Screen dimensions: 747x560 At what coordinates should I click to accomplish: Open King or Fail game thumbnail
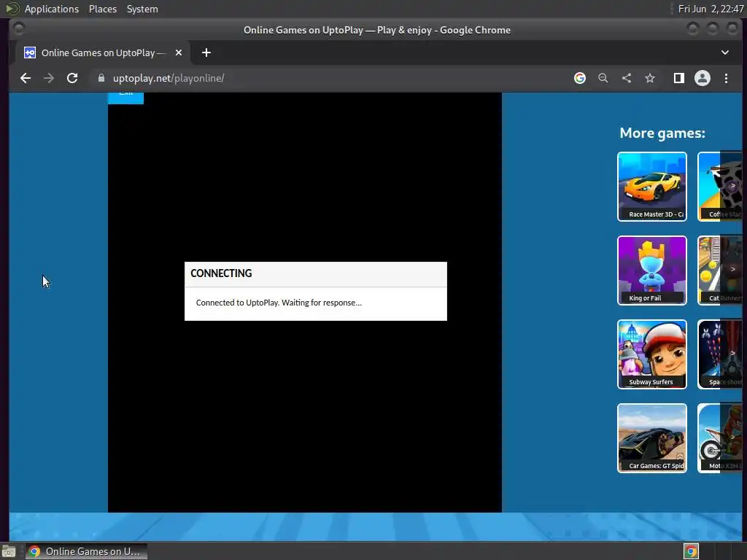652,271
